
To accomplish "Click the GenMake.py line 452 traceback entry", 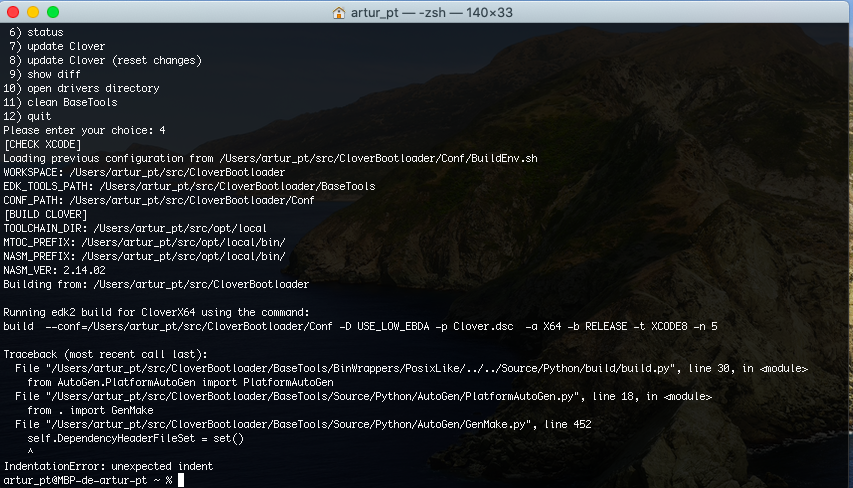I will (303, 424).
